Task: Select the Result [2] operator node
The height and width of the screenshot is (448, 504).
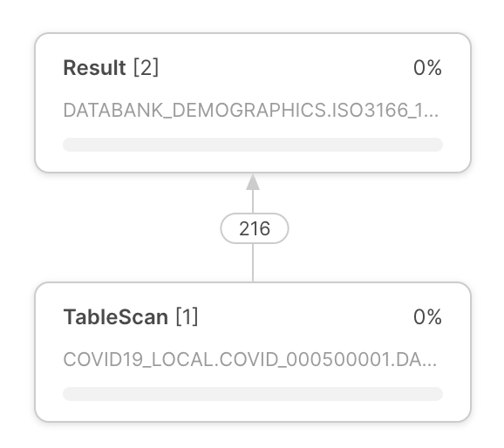Action: pyautogui.click(x=253, y=103)
